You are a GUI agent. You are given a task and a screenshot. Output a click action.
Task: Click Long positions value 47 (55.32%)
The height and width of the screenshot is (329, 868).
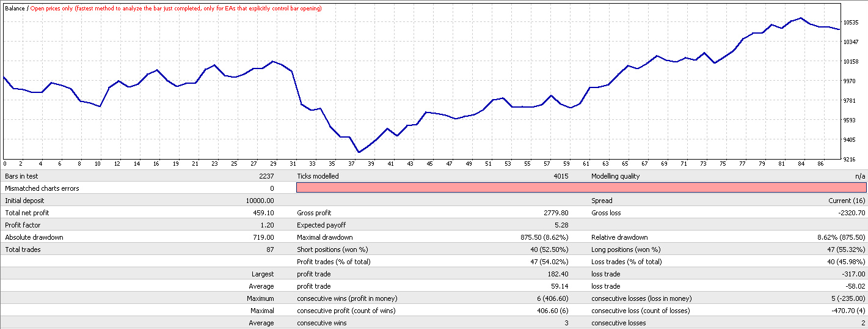tap(847, 250)
